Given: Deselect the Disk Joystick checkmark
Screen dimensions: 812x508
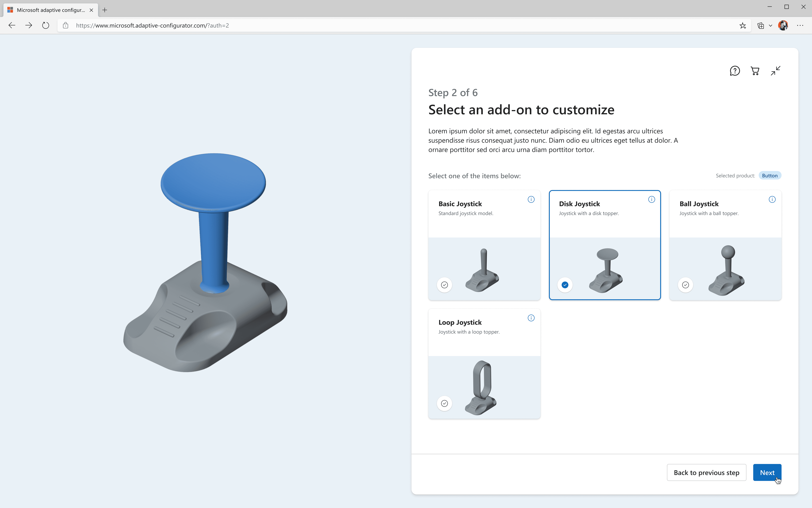Looking at the screenshot, I should coord(565,285).
